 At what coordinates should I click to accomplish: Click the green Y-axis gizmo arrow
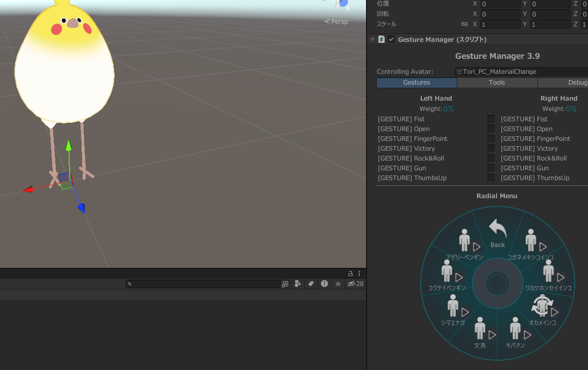(x=69, y=147)
